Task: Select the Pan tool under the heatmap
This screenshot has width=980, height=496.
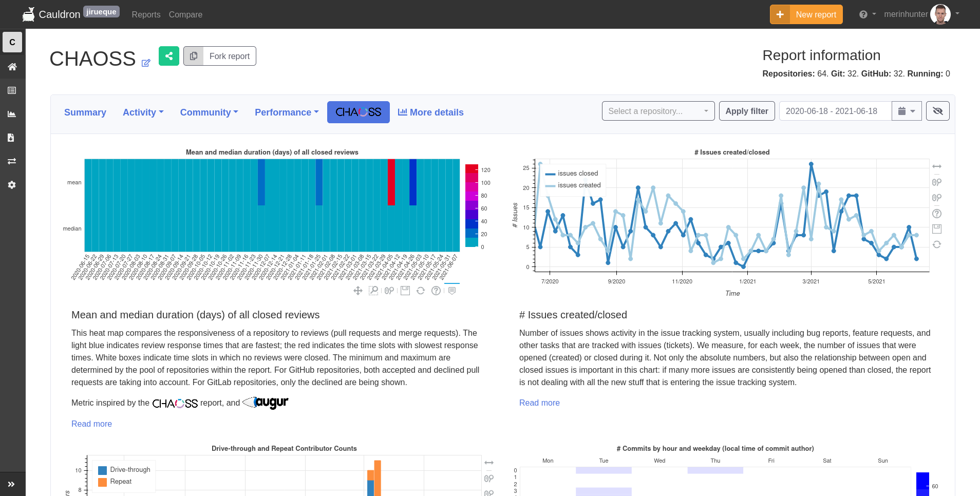Action: point(358,291)
